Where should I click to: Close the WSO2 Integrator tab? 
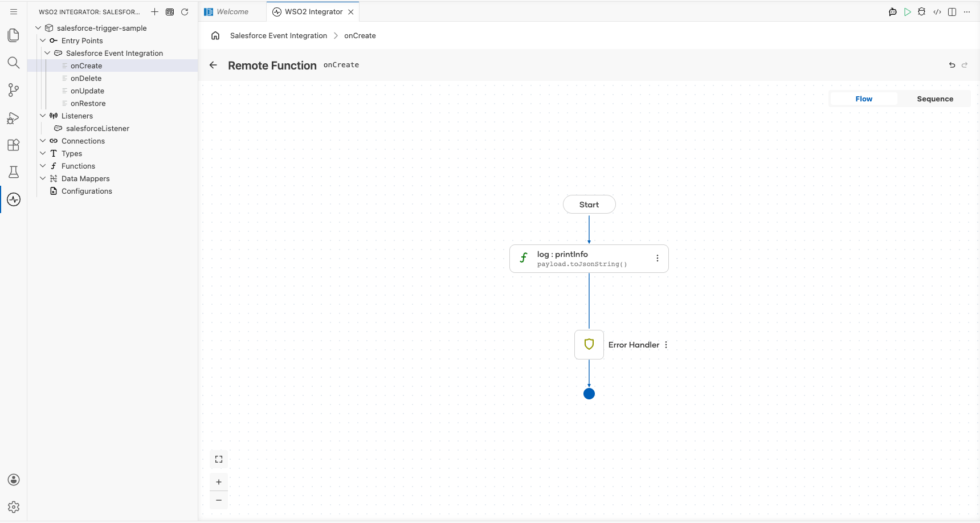(x=351, y=11)
